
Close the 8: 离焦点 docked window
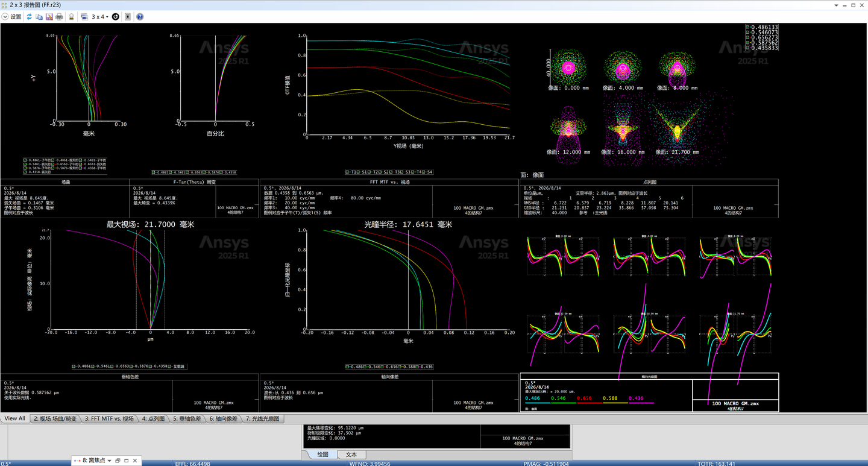135,461
